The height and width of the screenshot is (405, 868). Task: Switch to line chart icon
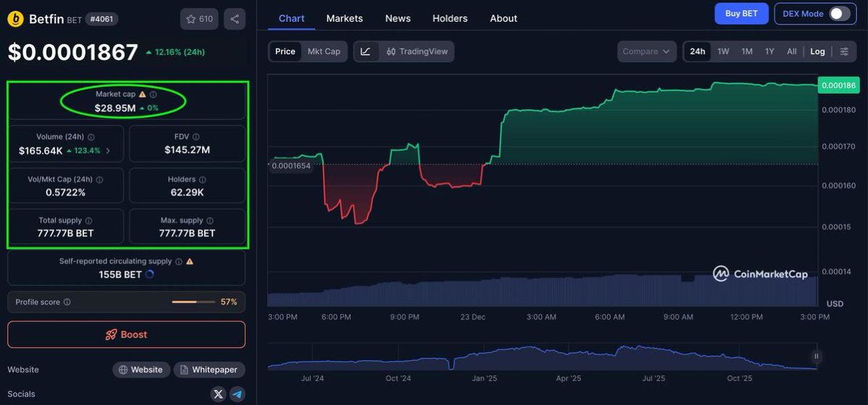pyautogui.click(x=366, y=51)
